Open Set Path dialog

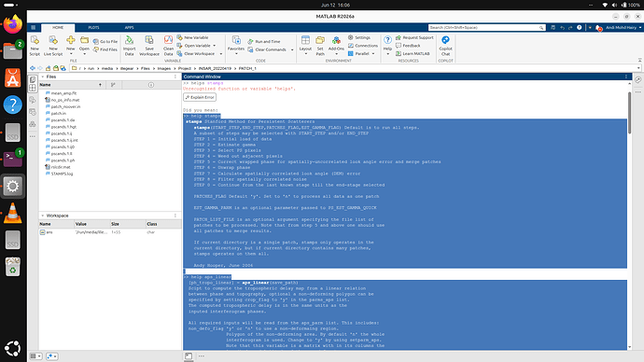[320, 46]
